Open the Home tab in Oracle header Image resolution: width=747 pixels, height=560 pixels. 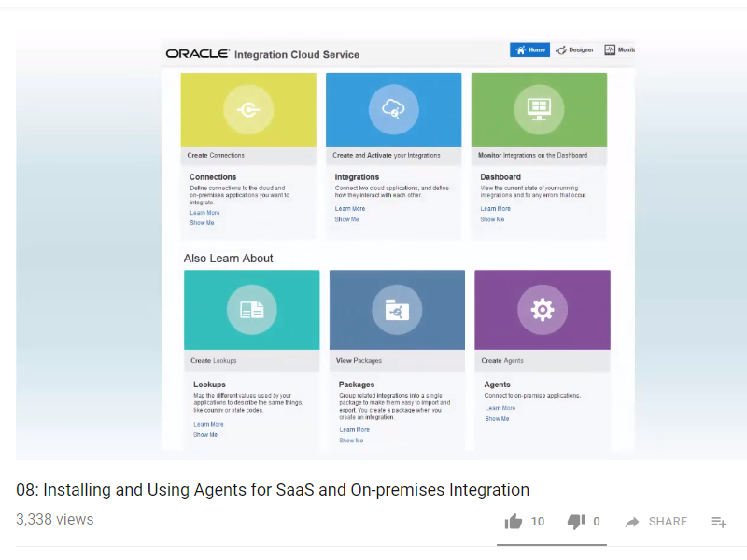[529, 49]
